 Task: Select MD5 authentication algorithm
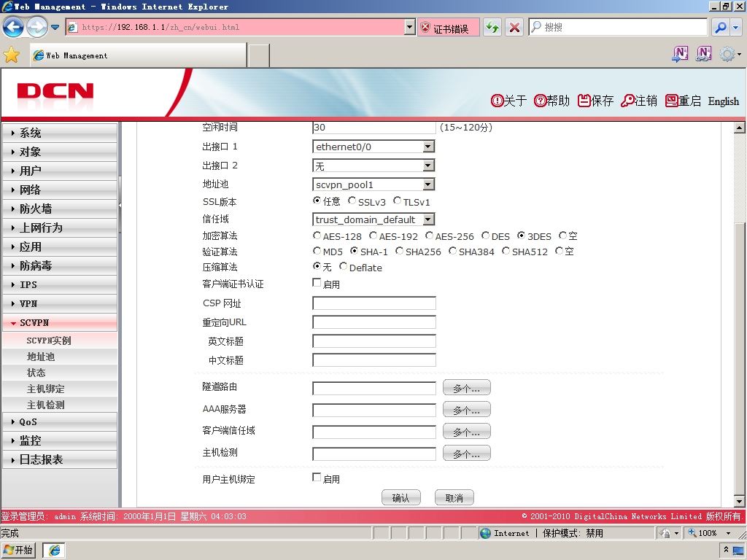317,251
